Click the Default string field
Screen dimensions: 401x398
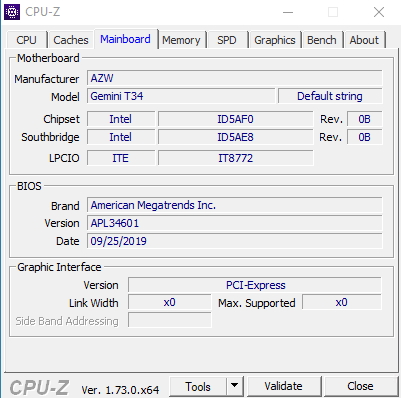pyautogui.click(x=330, y=96)
